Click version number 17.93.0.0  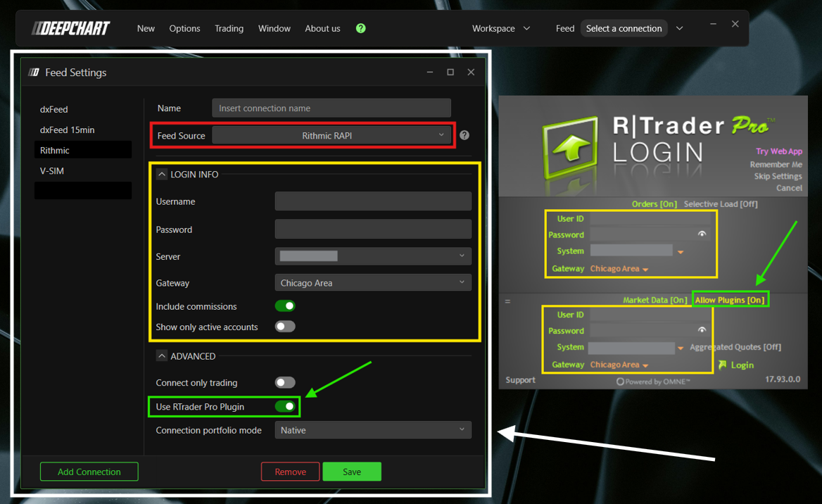click(783, 379)
